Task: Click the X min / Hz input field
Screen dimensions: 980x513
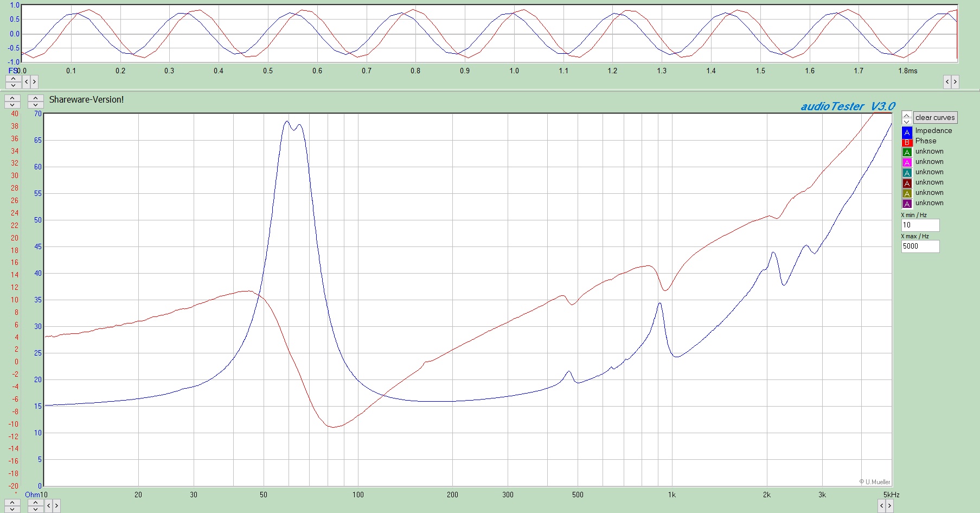Action: (920, 225)
